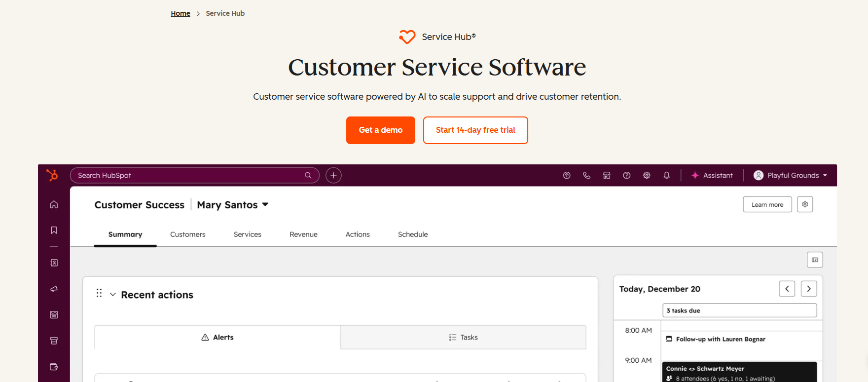Open the marketplace storefront icon
Image resolution: width=868 pixels, height=382 pixels.
(x=607, y=175)
